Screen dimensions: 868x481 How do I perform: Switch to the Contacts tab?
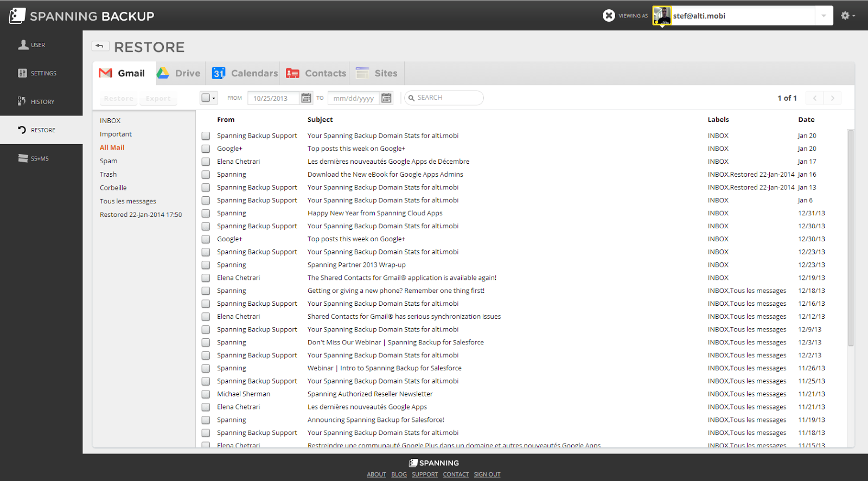pyautogui.click(x=315, y=73)
